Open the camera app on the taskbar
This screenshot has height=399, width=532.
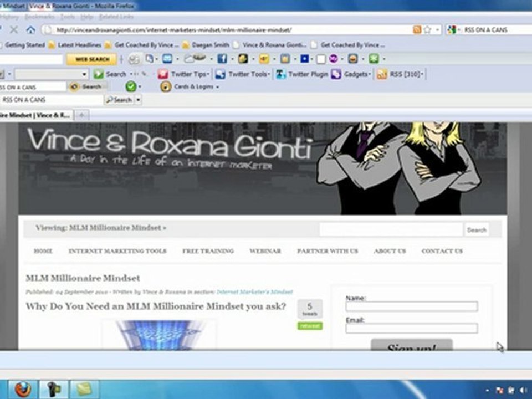click(54, 389)
